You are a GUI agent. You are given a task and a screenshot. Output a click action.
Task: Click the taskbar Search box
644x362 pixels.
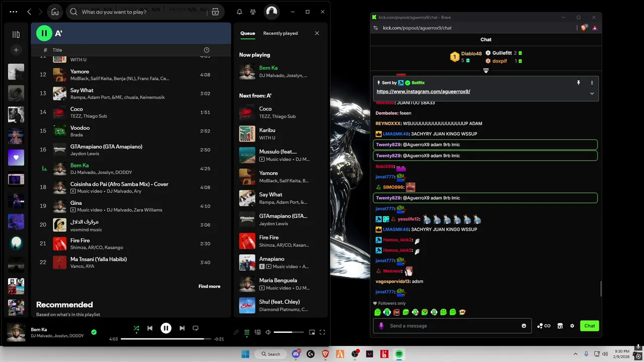point(270,354)
